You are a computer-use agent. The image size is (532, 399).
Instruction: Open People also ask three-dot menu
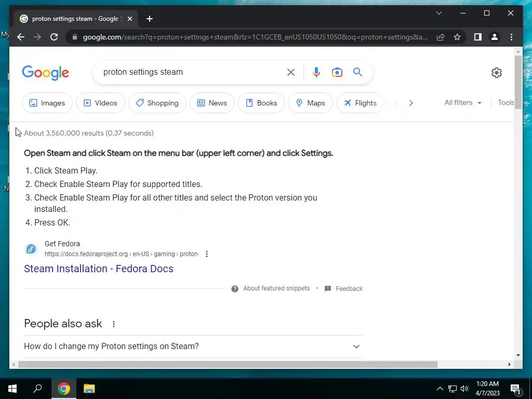(114, 324)
